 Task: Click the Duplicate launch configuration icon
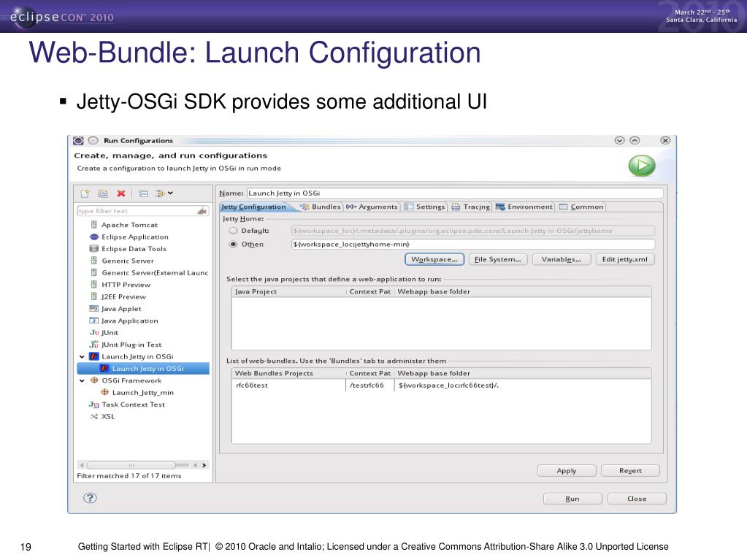click(x=103, y=193)
